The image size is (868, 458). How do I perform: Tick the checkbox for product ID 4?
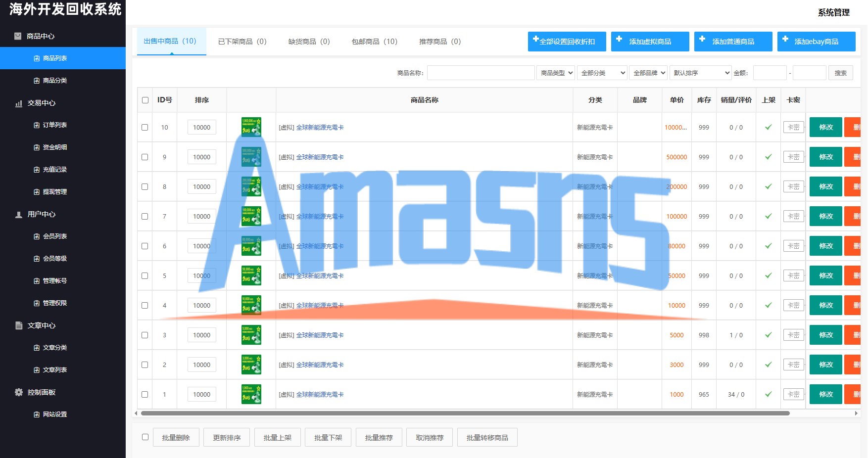point(145,305)
